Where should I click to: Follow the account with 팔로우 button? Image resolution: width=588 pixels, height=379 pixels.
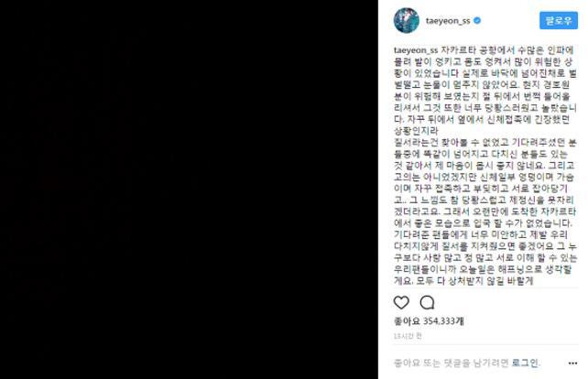559,20
